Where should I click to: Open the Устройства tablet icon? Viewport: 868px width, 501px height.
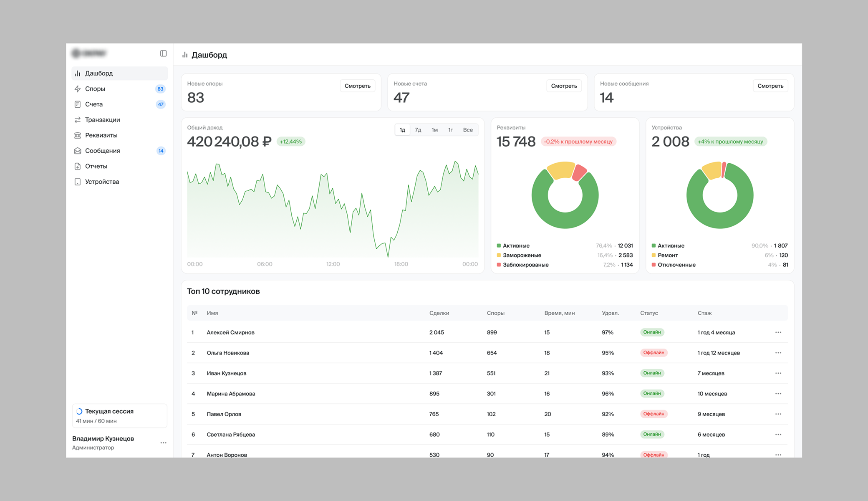tap(78, 182)
